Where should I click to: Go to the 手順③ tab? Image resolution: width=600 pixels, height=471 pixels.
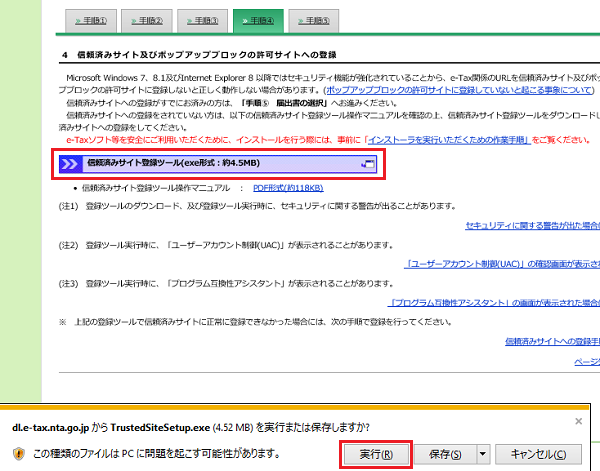click(x=201, y=20)
